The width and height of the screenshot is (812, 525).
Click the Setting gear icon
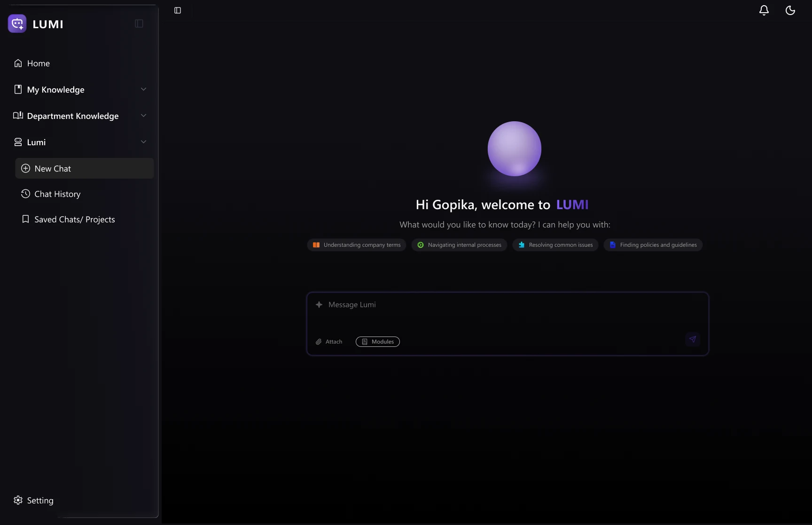pyautogui.click(x=18, y=500)
